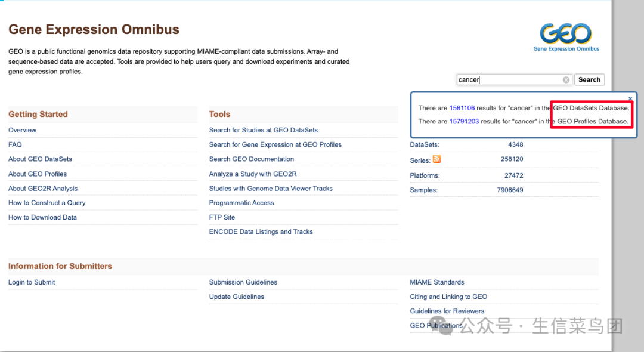Click the Search button
Viewport: 644px width, 352px height.
click(589, 80)
